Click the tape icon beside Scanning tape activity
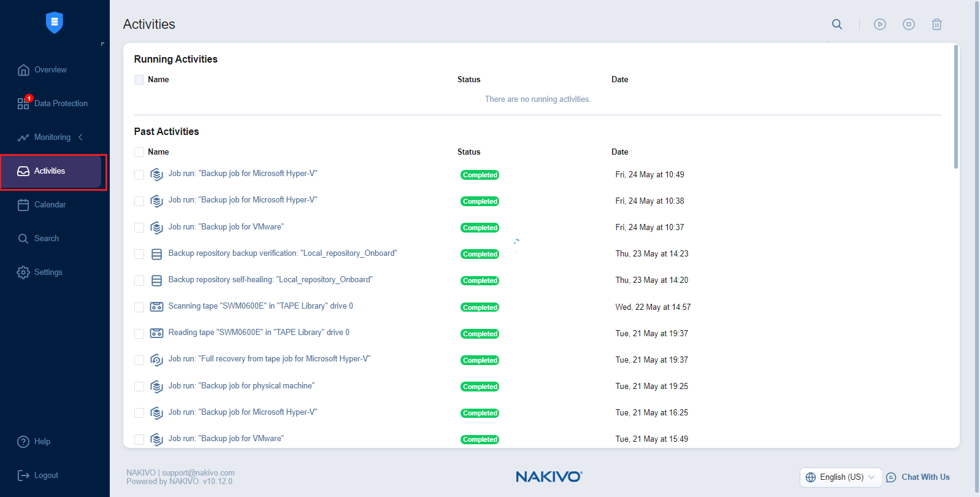Viewport: 980px width, 497px height. 156,307
